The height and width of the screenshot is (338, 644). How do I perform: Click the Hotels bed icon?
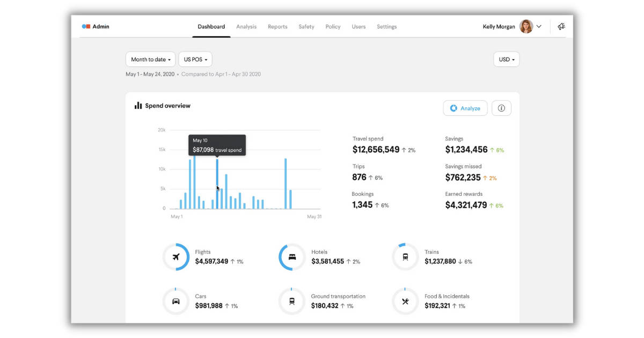[291, 256]
